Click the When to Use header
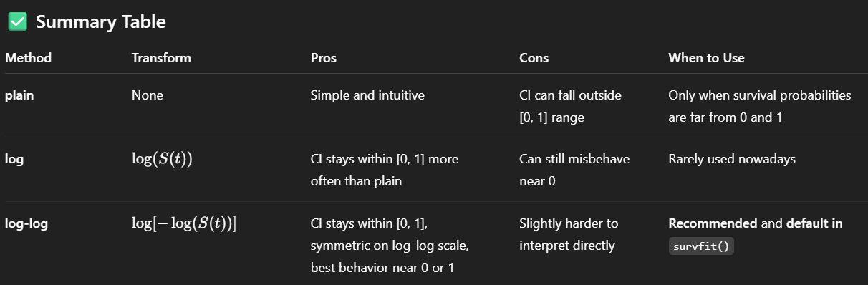Screen dimensions: 868x285 [706, 58]
